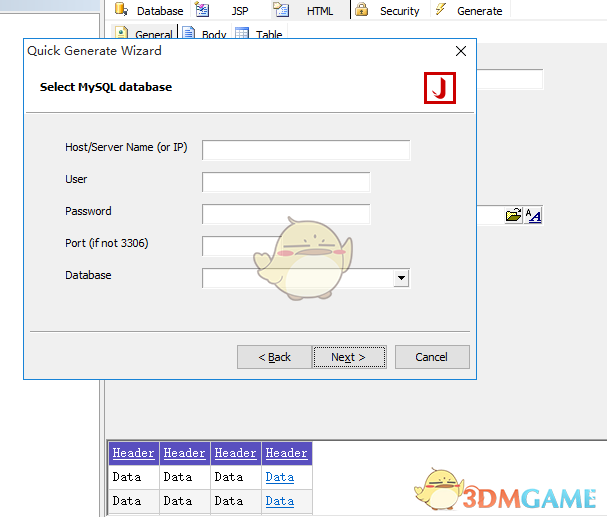This screenshot has height=517, width=607.
Task: Click the Generate lightning bolt icon
Action: [441, 9]
